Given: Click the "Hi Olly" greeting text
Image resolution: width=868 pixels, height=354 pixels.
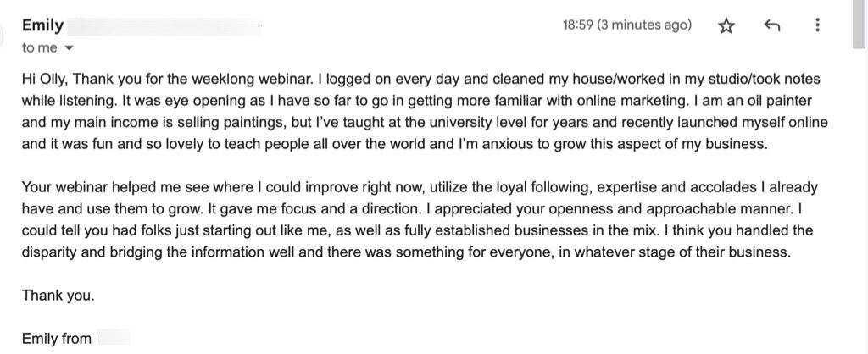Looking at the screenshot, I should 45,80.
